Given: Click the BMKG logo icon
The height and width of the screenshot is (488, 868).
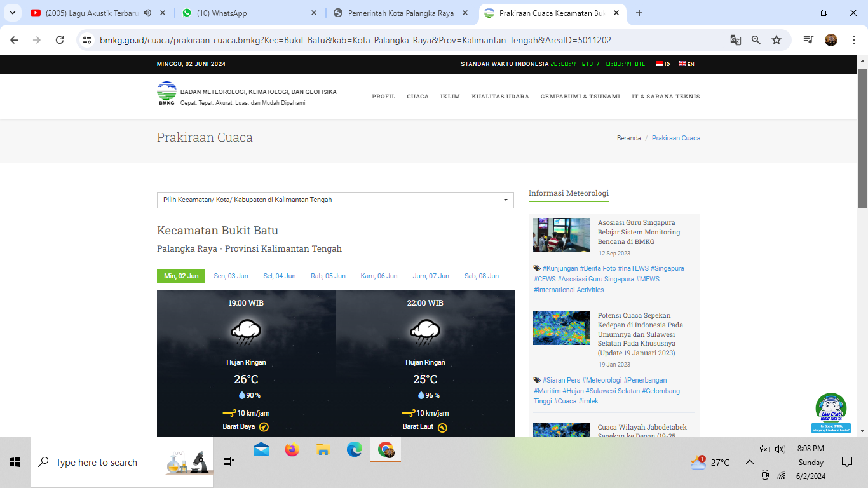Looking at the screenshot, I should pos(166,93).
